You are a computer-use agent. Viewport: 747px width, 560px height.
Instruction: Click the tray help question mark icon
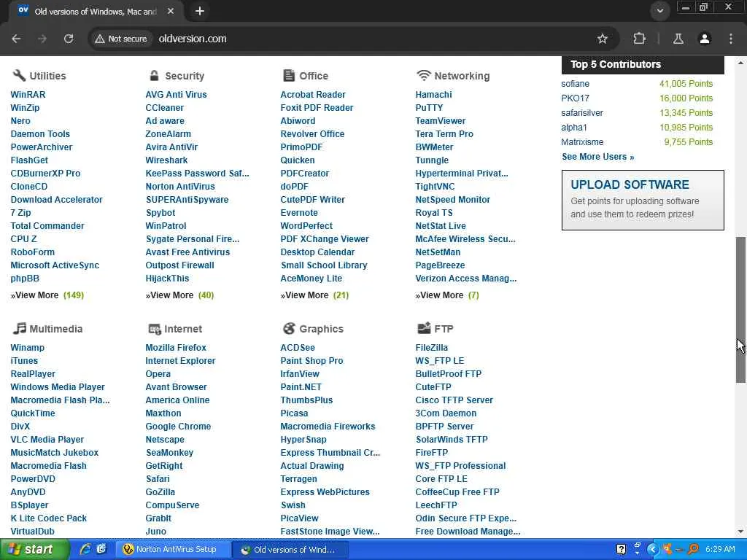click(622, 550)
